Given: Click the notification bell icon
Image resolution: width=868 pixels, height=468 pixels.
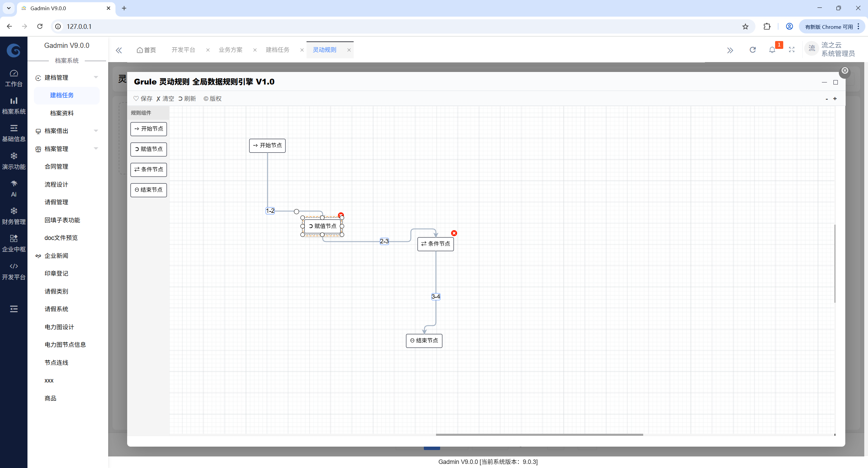Looking at the screenshot, I should (772, 50).
